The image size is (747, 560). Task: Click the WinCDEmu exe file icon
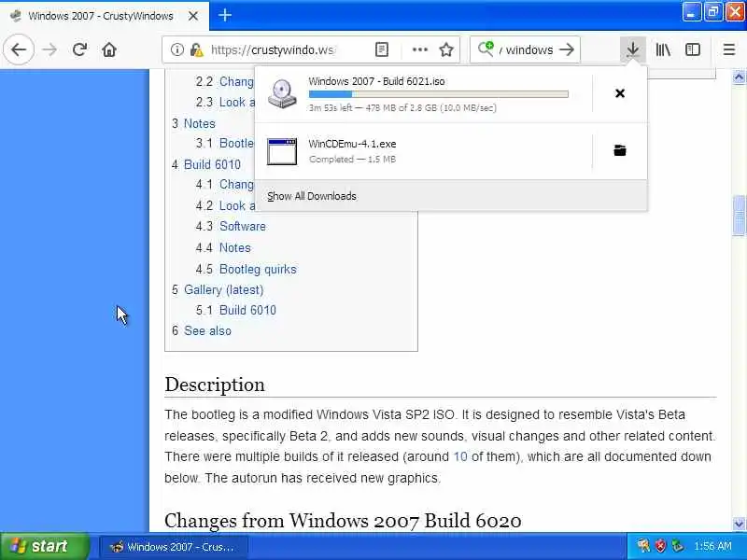tap(282, 151)
